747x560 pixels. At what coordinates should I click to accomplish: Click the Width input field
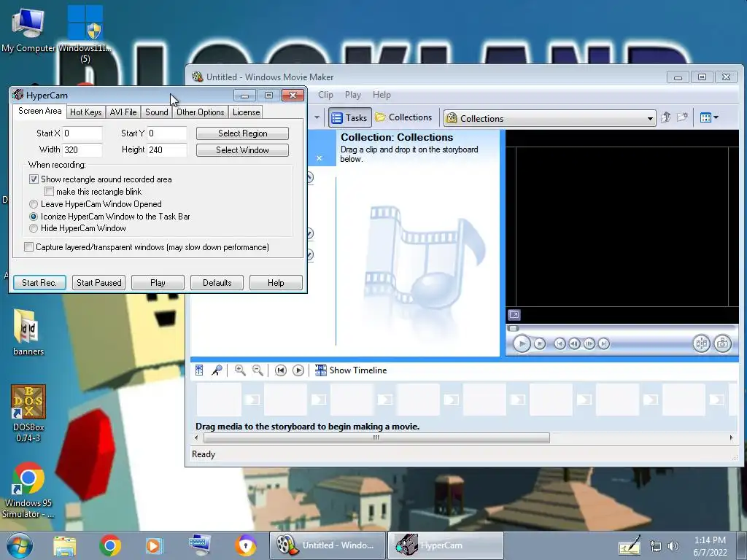tap(82, 149)
